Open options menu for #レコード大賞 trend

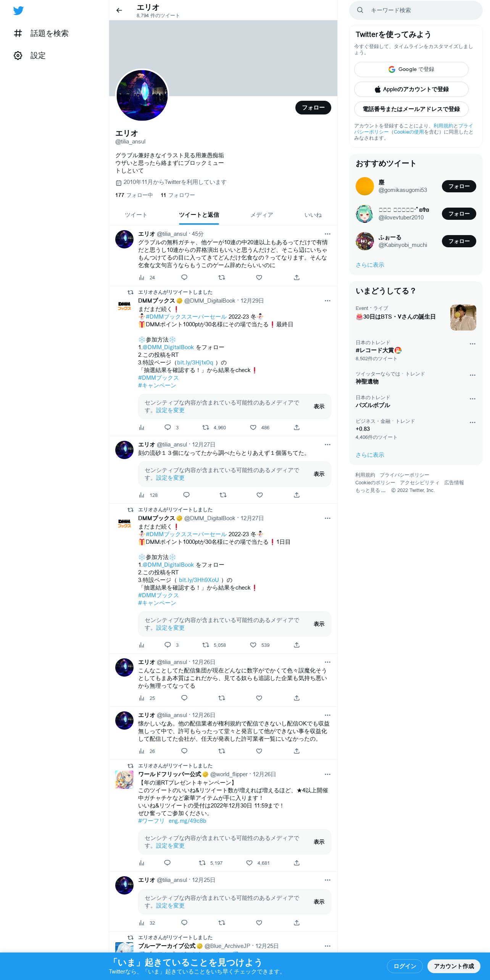472,344
